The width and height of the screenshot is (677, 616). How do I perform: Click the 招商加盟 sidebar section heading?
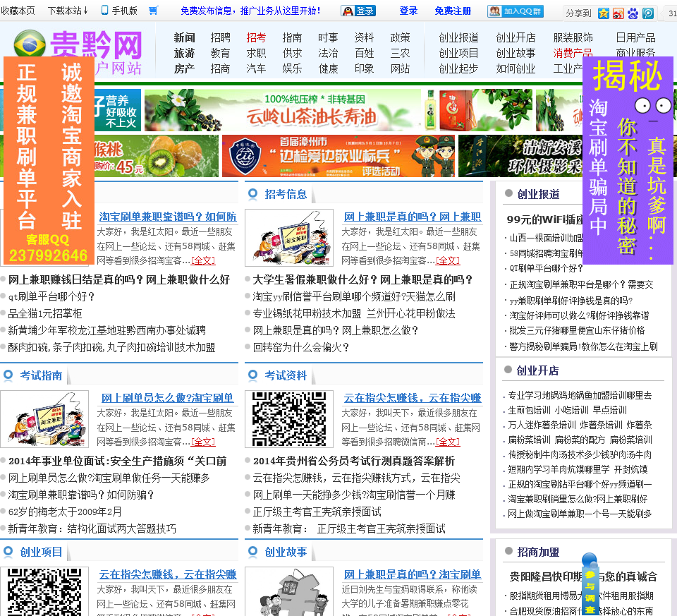tap(538, 552)
